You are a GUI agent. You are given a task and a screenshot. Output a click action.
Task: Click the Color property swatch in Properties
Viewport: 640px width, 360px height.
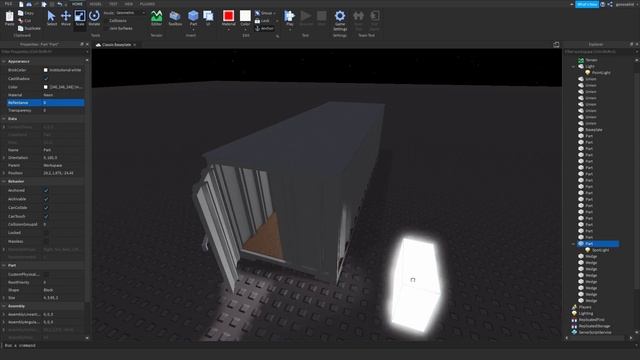pyautogui.click(x=46, y=87)
